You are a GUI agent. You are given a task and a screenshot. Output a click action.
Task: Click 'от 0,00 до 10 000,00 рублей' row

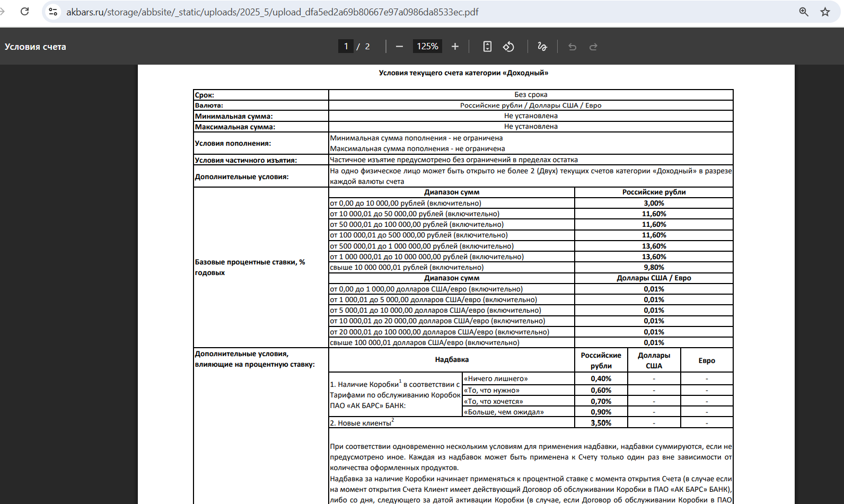[x=452, y=203]
